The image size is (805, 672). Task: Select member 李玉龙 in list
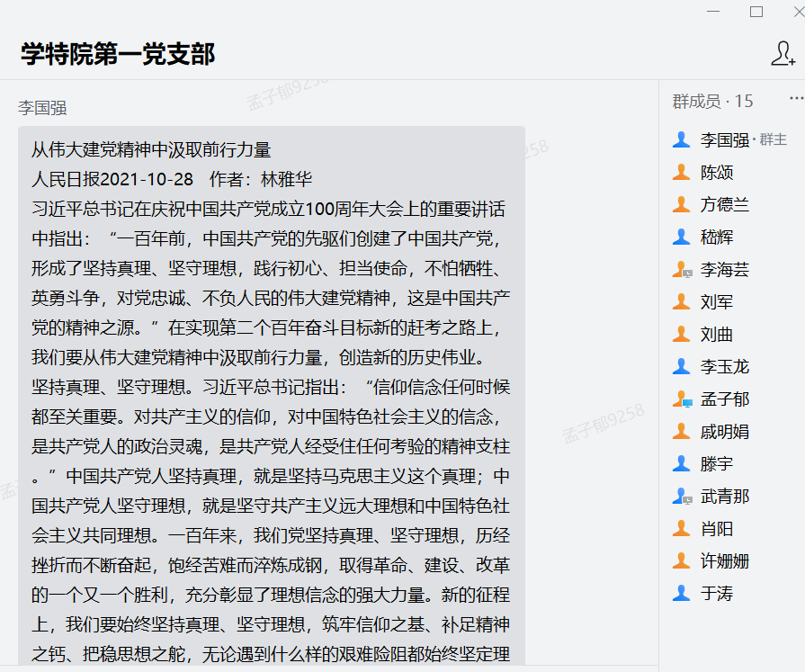click(724, 367)
